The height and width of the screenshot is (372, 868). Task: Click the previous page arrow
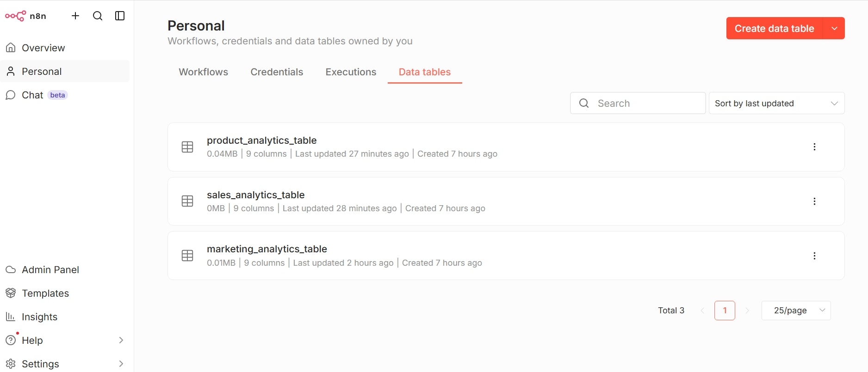[702, 311]
